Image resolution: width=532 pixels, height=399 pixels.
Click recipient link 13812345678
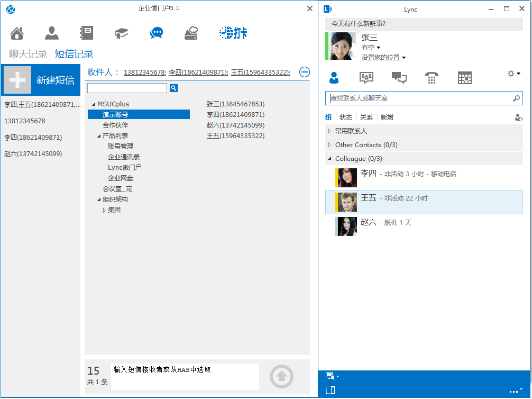pos(145,72)
